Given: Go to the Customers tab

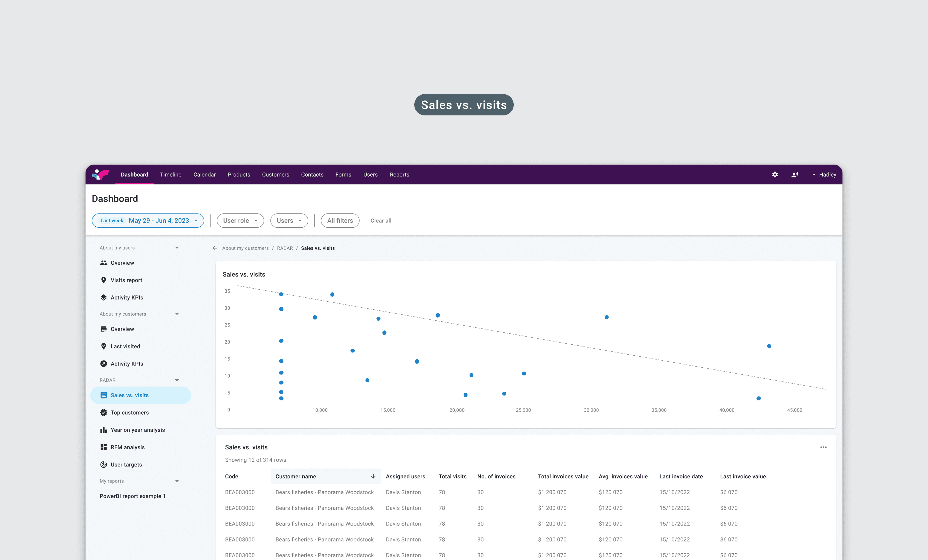Looking at the screenshot, I should tap(276, 175).
